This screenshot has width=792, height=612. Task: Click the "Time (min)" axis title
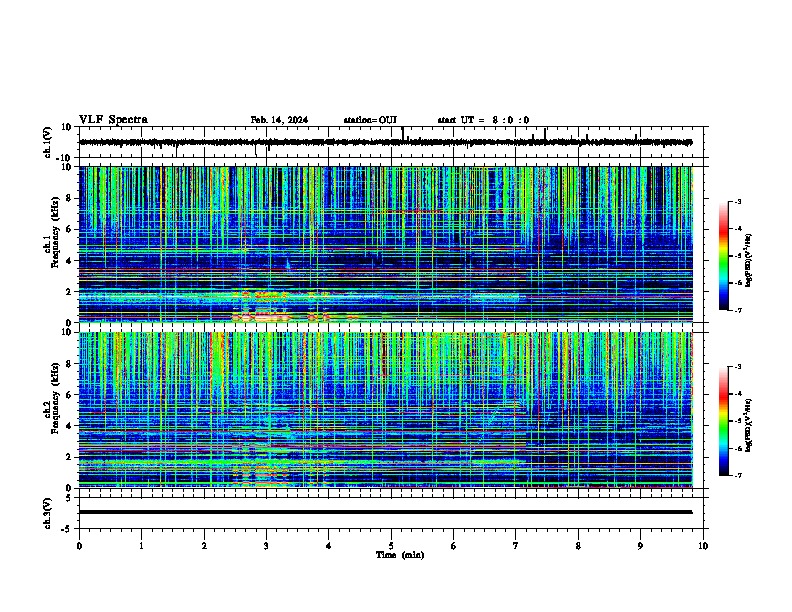(x=400, y=555)
